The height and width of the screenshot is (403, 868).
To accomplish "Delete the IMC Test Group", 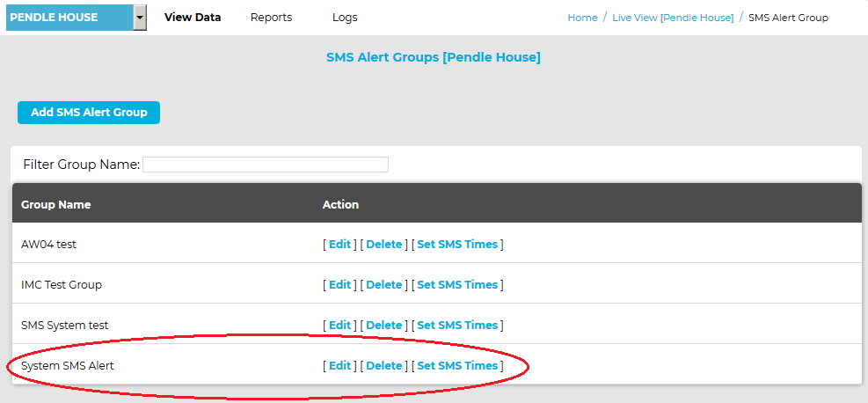I will click(x=384, y=284).
